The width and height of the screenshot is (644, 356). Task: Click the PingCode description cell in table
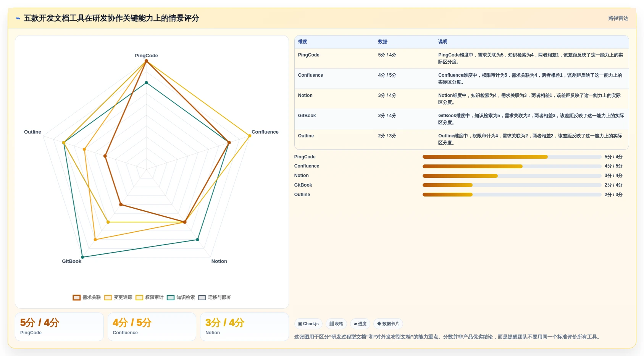(x=531, y=58)
